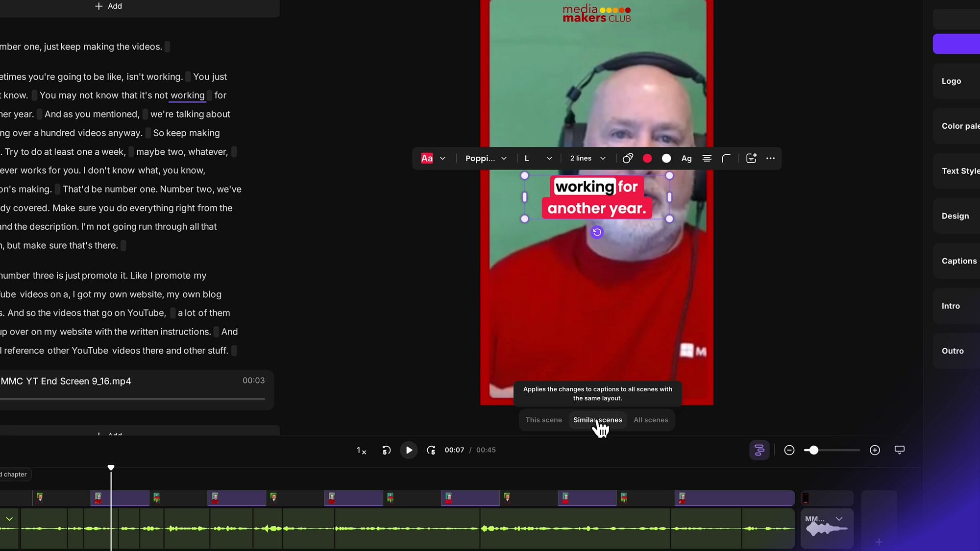
Task: Open the Design panel
Action: point(955,216)
